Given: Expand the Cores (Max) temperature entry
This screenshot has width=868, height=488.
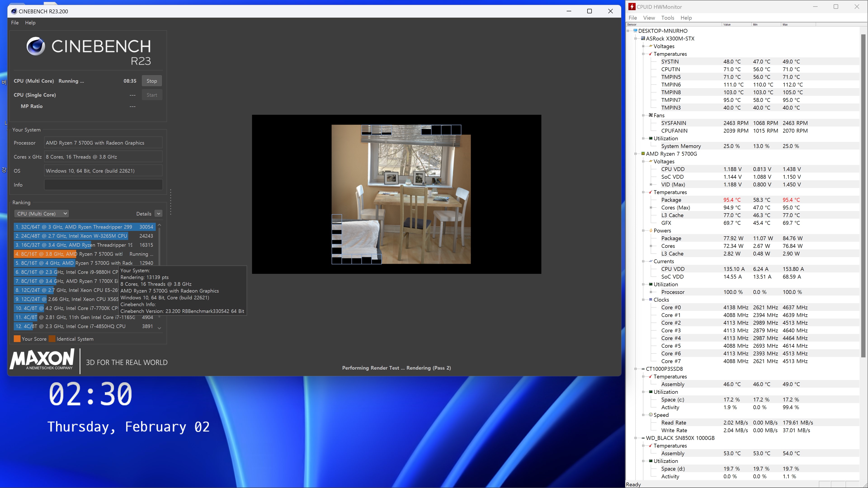Looking at the screenshot, I should (651, 207).
